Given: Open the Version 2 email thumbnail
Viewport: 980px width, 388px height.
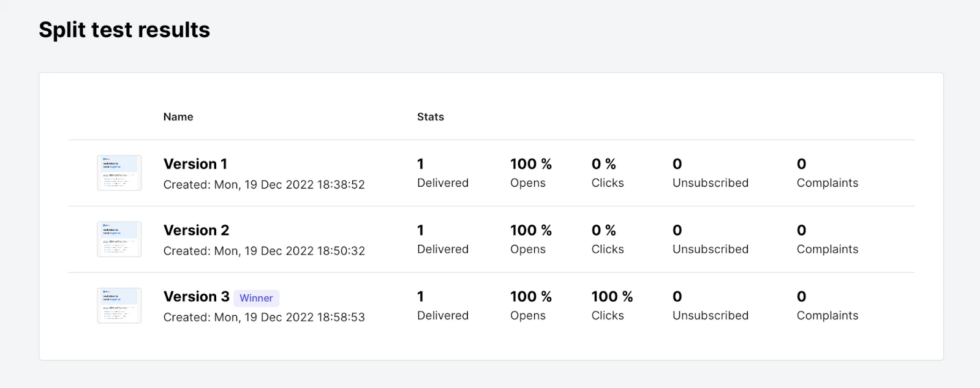Looking at the screenshot, I should [x=119, y=239].
